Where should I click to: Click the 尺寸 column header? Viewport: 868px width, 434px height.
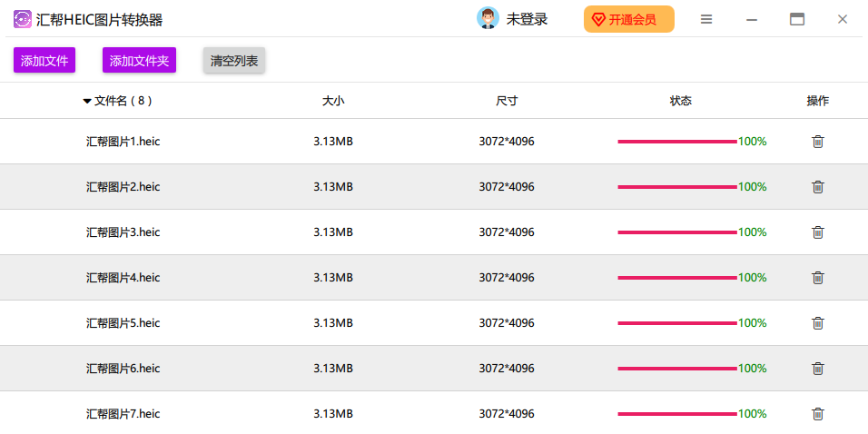tap(507, 102)
